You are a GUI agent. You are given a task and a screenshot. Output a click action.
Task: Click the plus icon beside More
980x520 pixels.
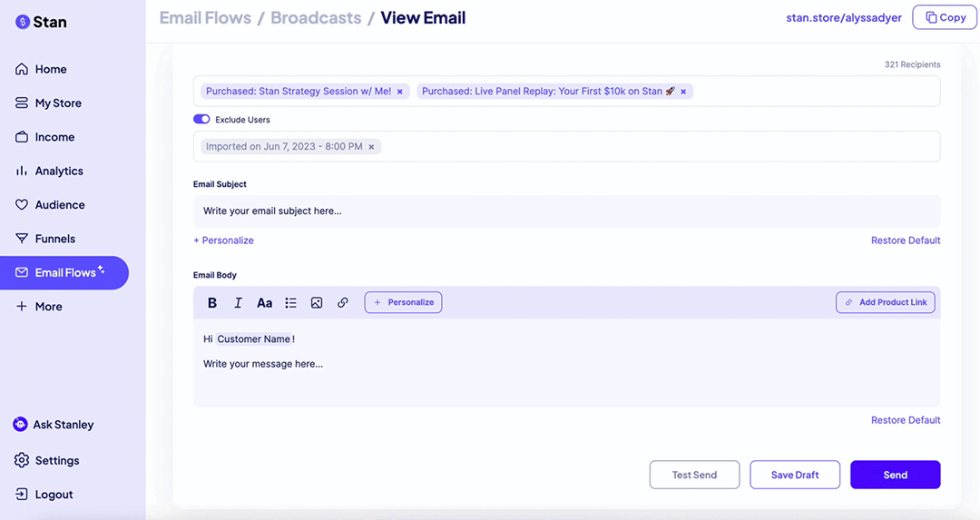(x=22, y=306)
